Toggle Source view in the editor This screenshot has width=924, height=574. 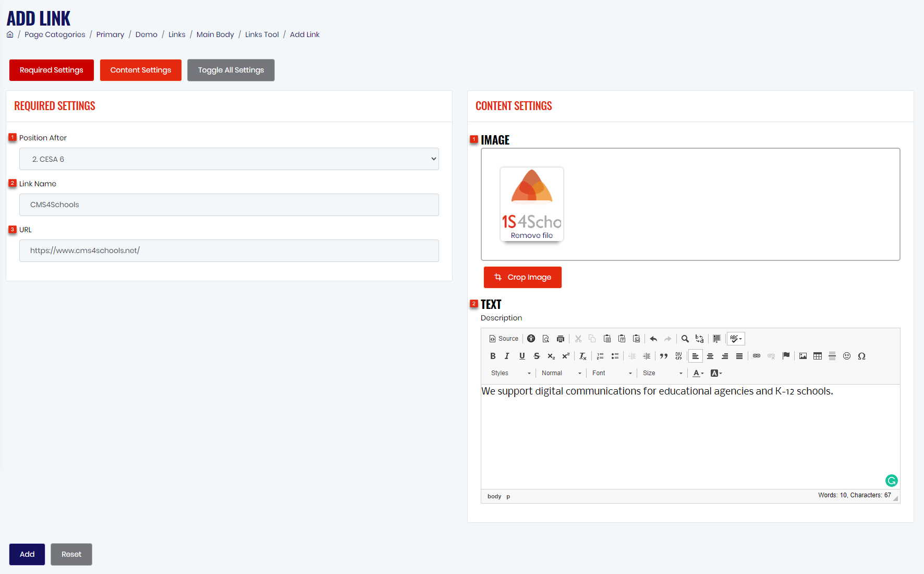coord(504,339)
